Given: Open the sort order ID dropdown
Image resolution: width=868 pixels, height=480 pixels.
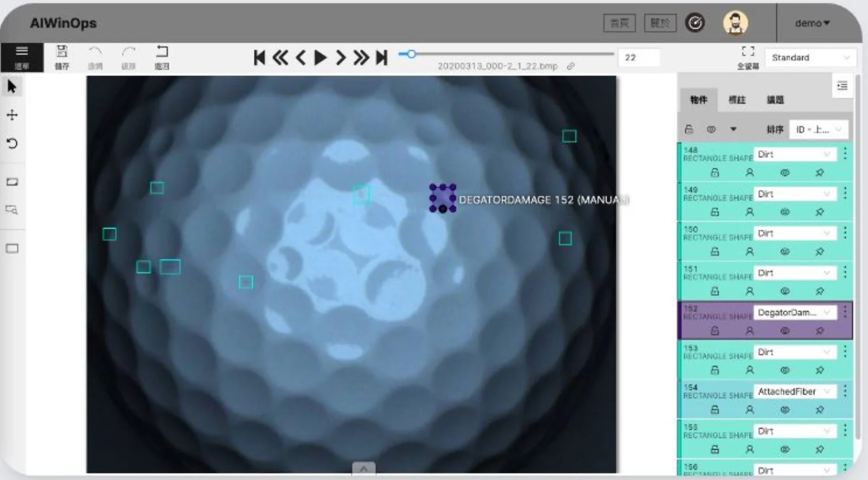Looking at the screenshot, I should point(818,129).
